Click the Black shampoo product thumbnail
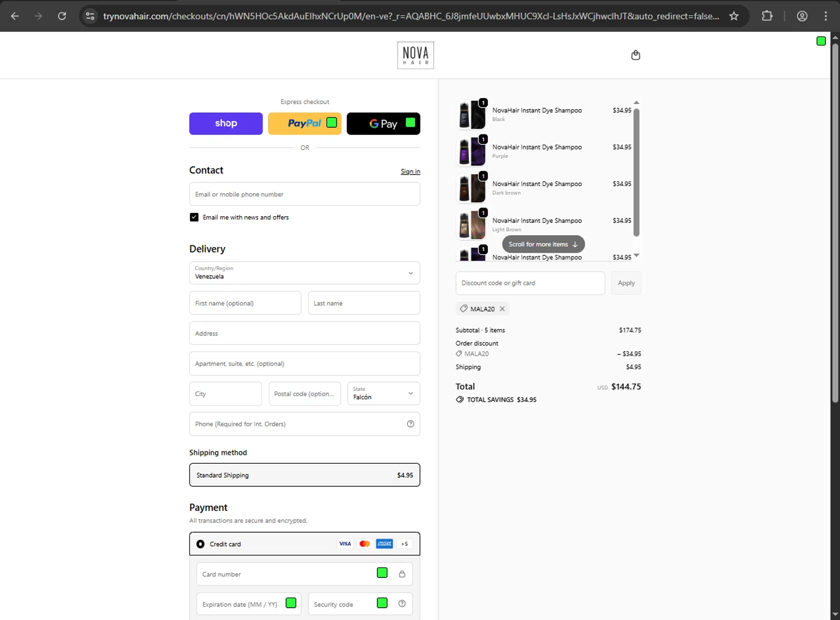 click(472, 115)
